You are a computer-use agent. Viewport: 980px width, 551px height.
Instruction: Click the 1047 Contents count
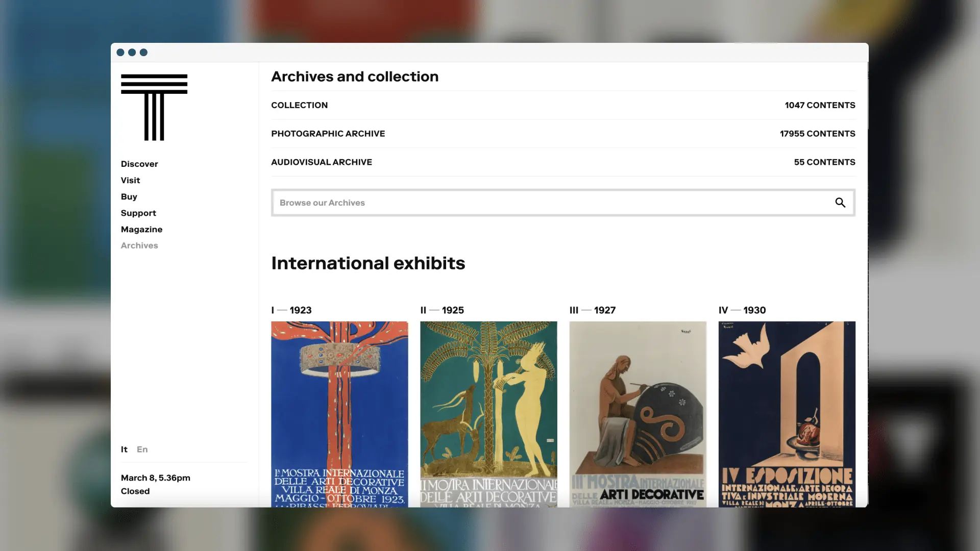[x=820, y=105]
